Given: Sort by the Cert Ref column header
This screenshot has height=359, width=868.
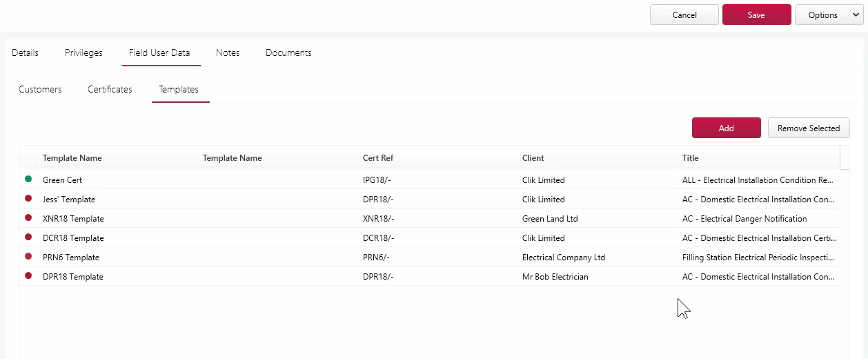Looking at the screenshot, I should (x=378, y=158).
